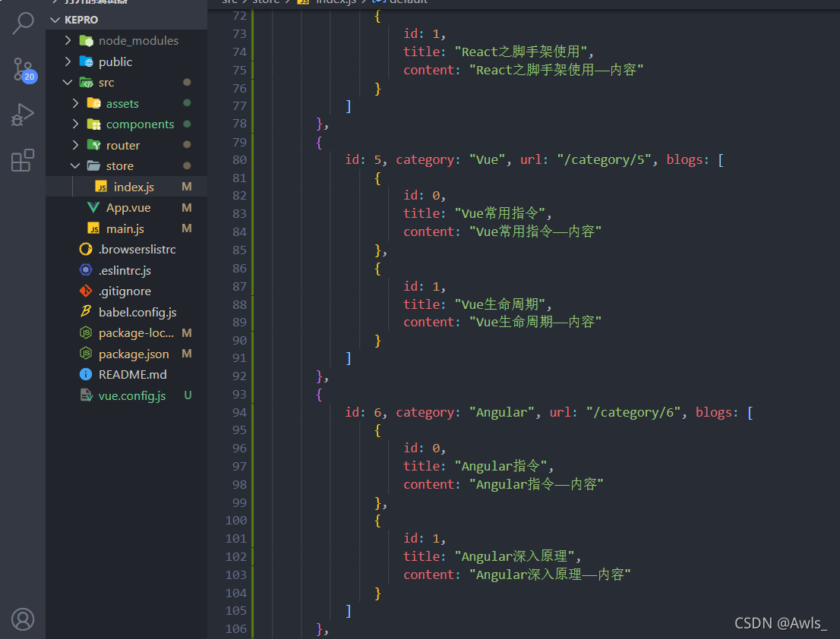Image resolution: width=840 pixels, height=639 pixels.
Task: Click the git icon of .gitignore
Action: (x=86, y=291)
